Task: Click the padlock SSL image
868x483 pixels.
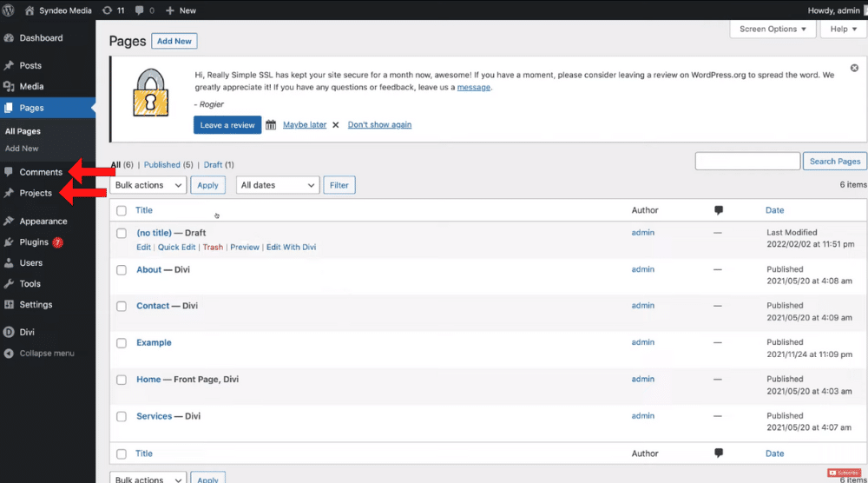Action: click(x=150, y=92)
